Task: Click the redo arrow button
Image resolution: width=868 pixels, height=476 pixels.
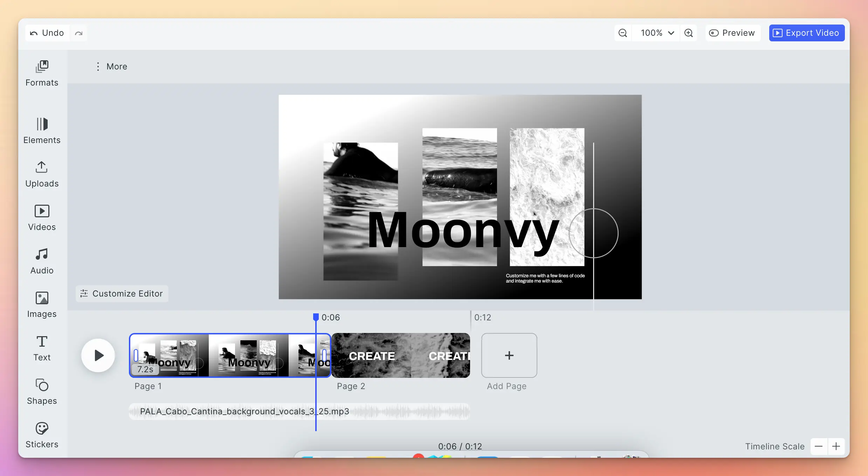Action: pyautogui.click(x=78, y=33)
